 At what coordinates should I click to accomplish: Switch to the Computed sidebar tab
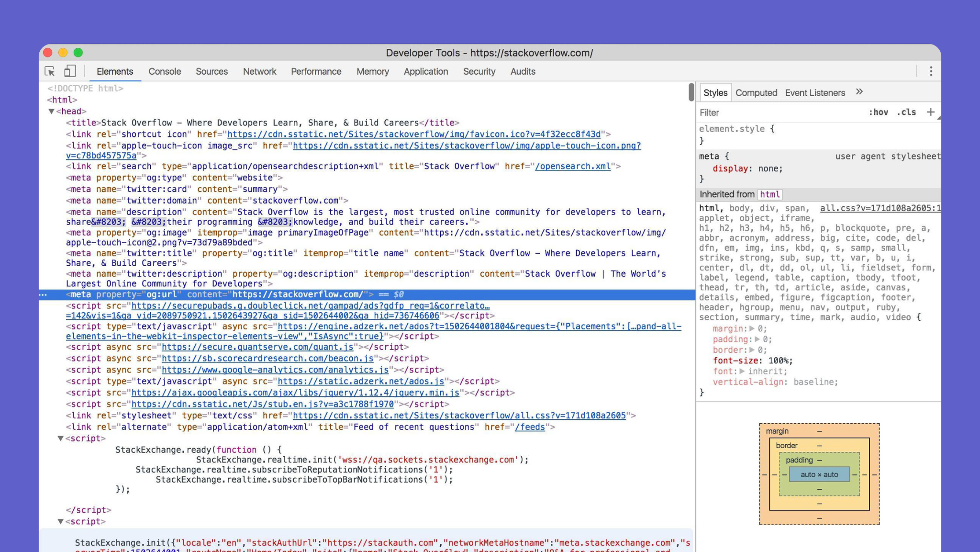point(756,93)
